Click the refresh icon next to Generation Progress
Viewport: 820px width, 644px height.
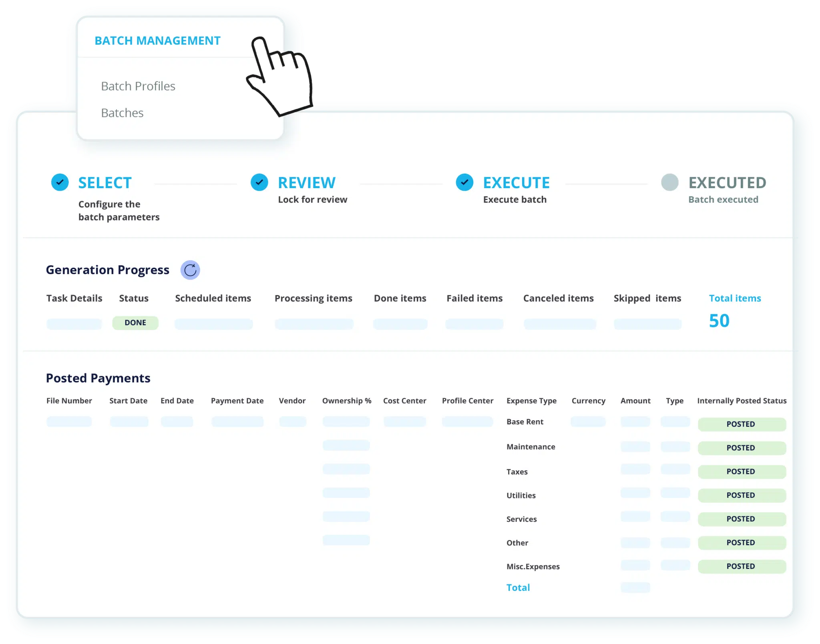tap(190, 270)
